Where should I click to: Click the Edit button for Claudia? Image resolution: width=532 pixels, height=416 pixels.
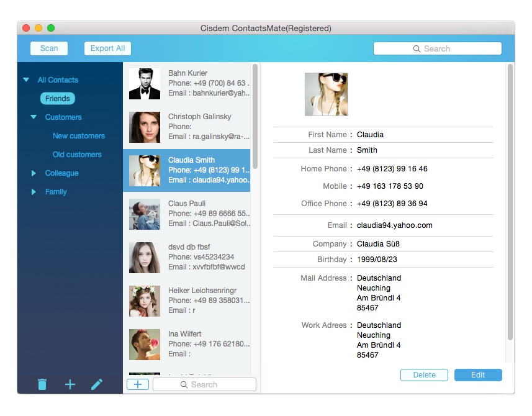point(478,375)
